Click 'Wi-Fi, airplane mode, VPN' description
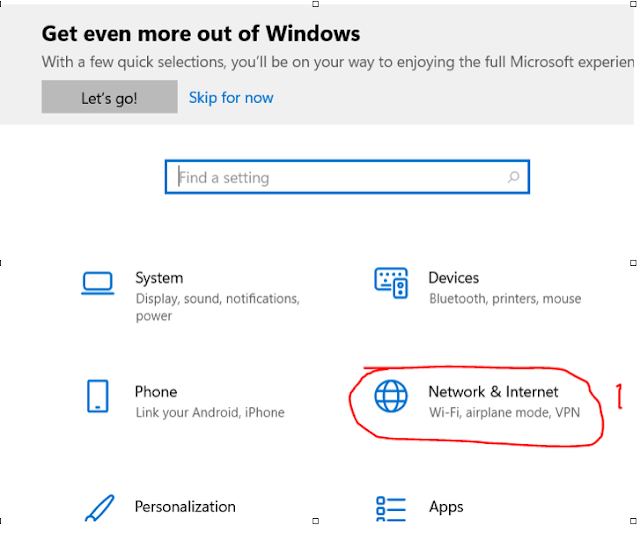This screenshot has height=540, width=640. pos(504,413)
